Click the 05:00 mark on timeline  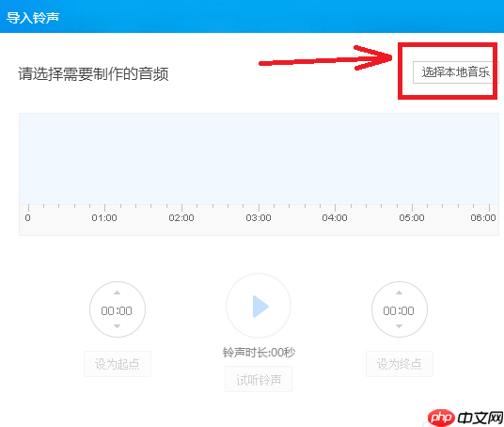click(x=412, y=217)
